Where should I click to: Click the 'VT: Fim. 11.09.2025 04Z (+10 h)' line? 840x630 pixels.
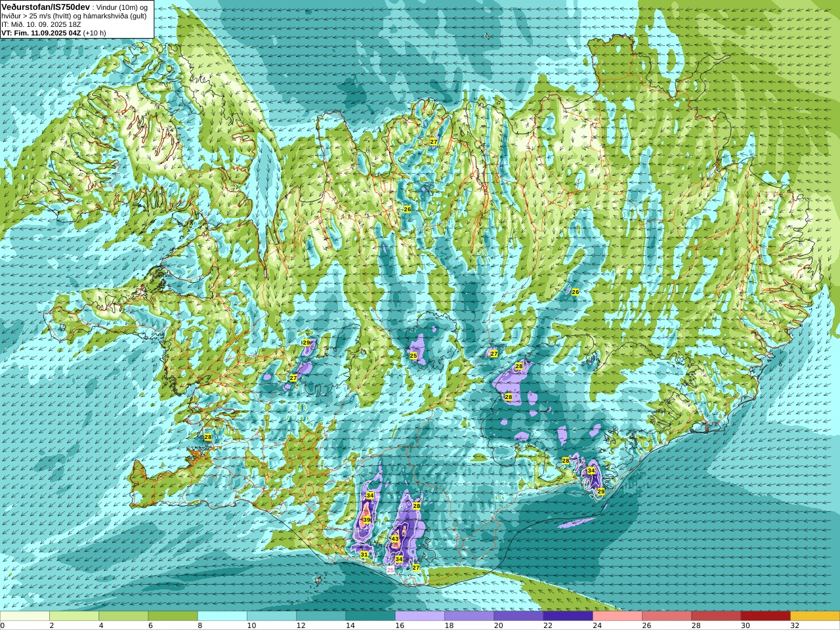pos(54,33)
